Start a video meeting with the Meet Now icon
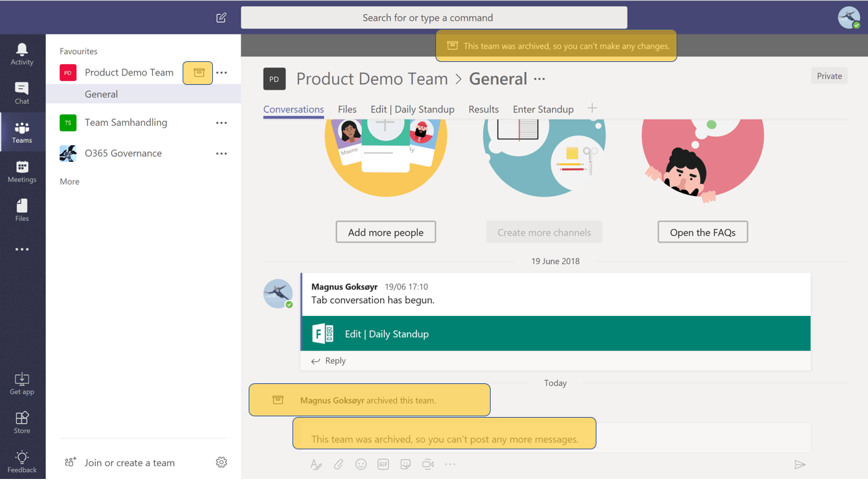This screenshot has height=481, width=868. 427,464
